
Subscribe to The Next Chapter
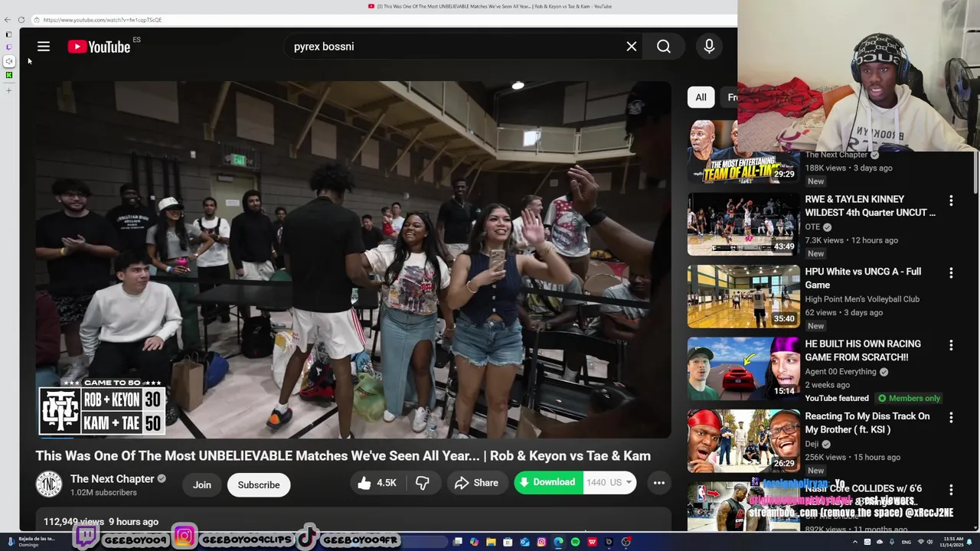[x=259, y=484]
